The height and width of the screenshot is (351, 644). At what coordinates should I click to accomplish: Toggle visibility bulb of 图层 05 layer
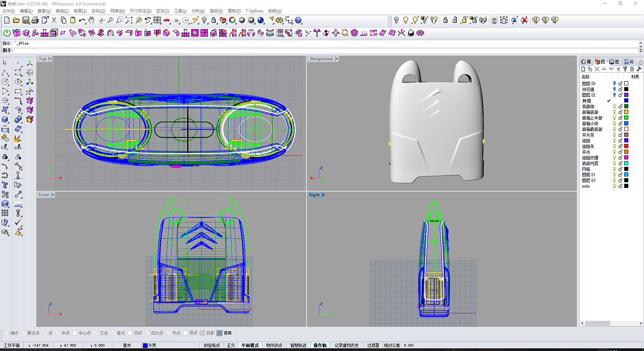(x=614, y=84)
